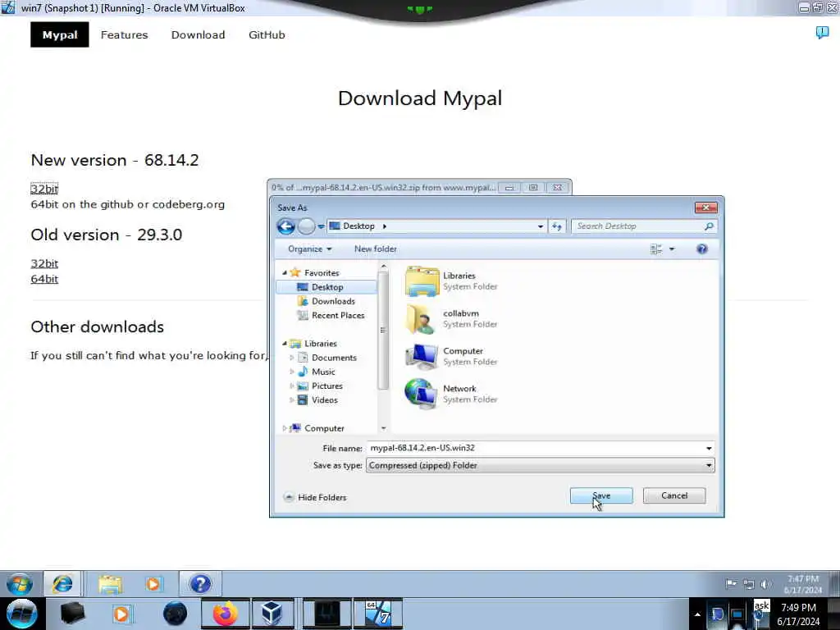Screen dimensions: 840x630
Task: Click the Cancel button
Action: [674, 496]
